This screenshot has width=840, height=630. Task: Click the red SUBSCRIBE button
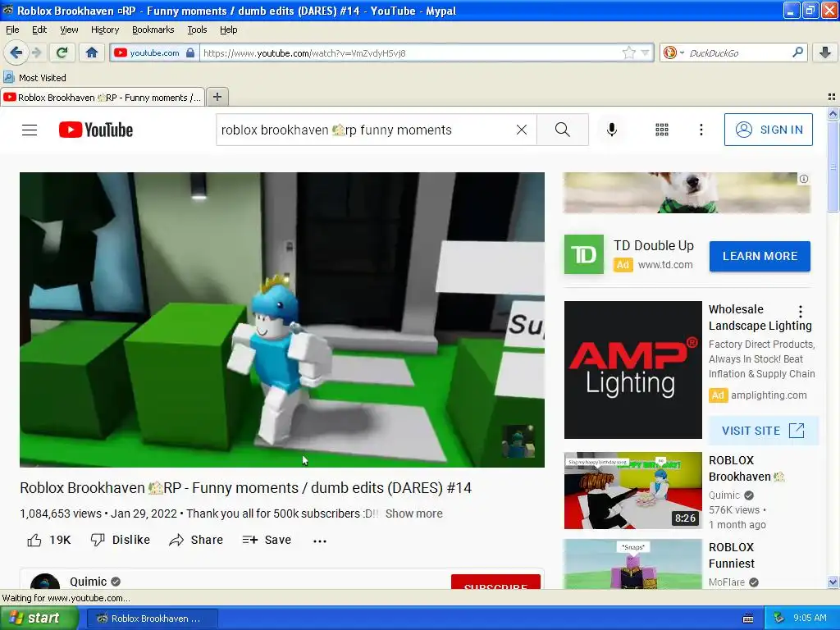pos(495,582)
